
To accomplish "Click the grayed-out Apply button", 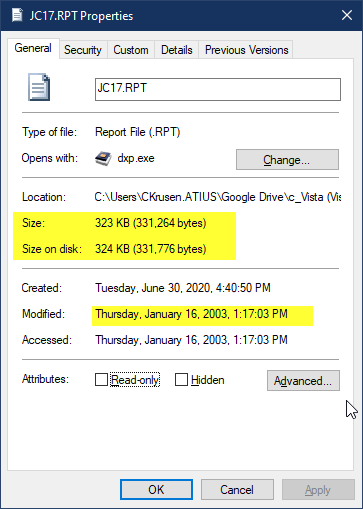I will (x=318, y=490).
